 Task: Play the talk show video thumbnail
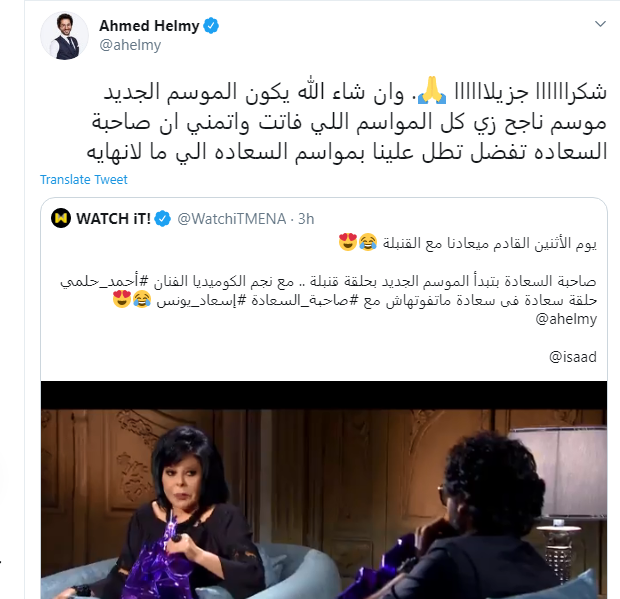(x=324, y=489)
